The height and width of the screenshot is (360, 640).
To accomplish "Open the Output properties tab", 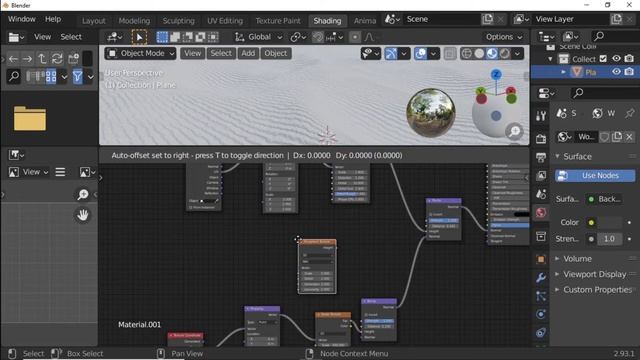I will [x=541, y=157].
